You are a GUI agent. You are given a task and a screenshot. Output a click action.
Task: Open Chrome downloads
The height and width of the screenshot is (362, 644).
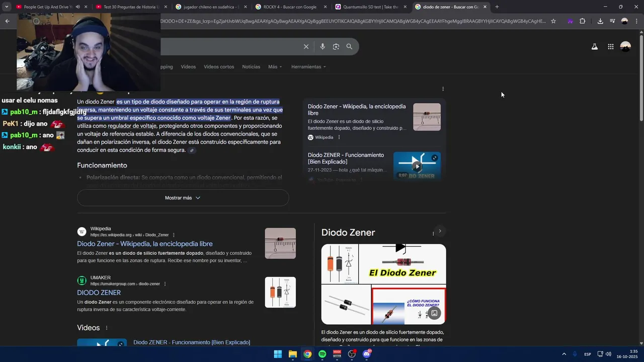pyautogui.click(x=600, y=21)
